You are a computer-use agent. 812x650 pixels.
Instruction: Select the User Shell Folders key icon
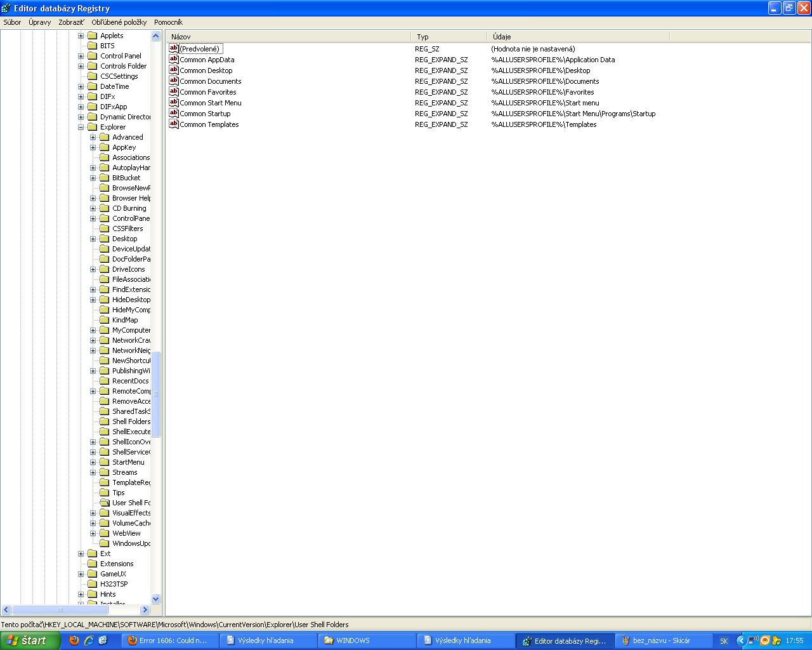point(105,503)
